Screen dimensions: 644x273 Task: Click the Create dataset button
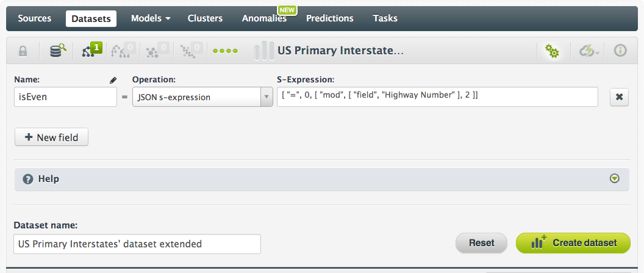coord(574,242)
